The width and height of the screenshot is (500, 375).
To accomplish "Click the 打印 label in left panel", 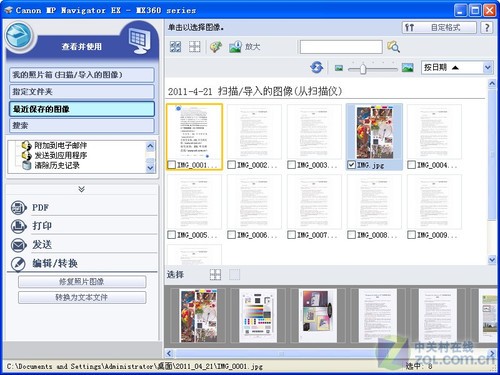I will pos(42,226).
